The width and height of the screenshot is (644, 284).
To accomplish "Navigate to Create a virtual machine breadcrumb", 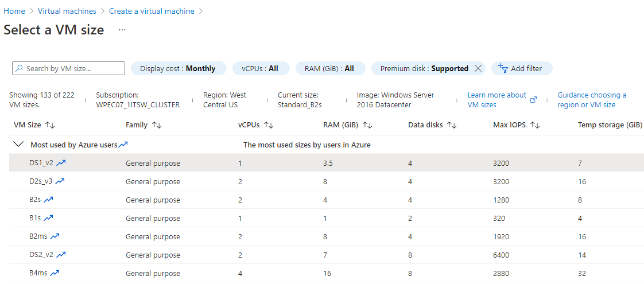I will tap(152, 11).
